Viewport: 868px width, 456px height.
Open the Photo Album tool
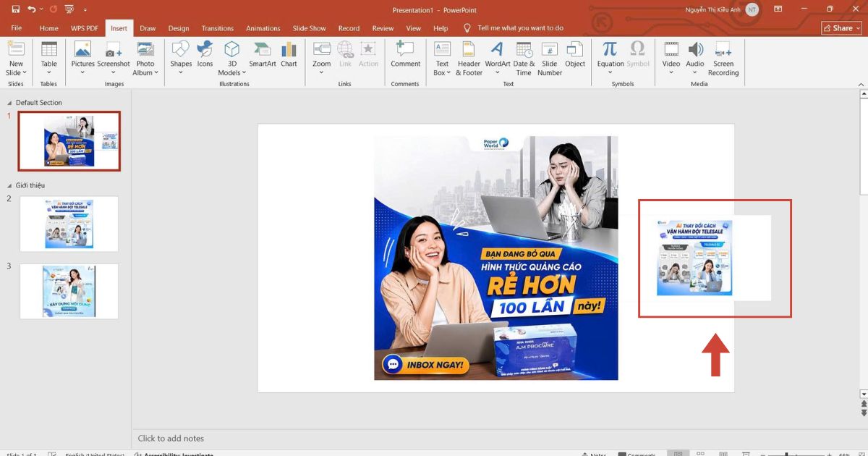145,58
